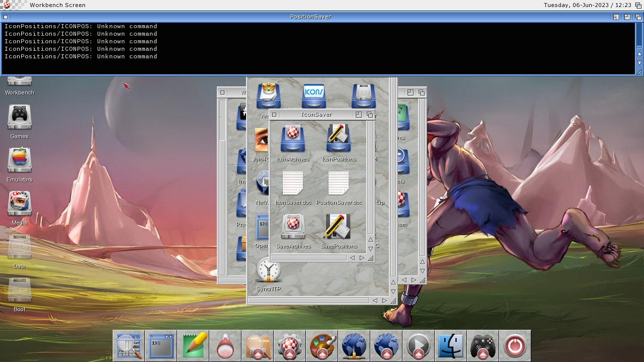Click the PositionSaver console scroll up arrow
The width and height of the screenshot is (644, 362).
(639, 53)
